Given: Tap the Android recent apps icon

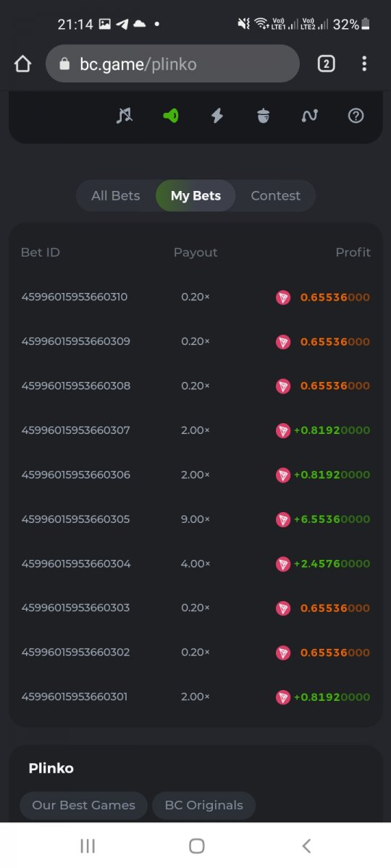Looking at the screenshot, I should [x=88, y=846].
